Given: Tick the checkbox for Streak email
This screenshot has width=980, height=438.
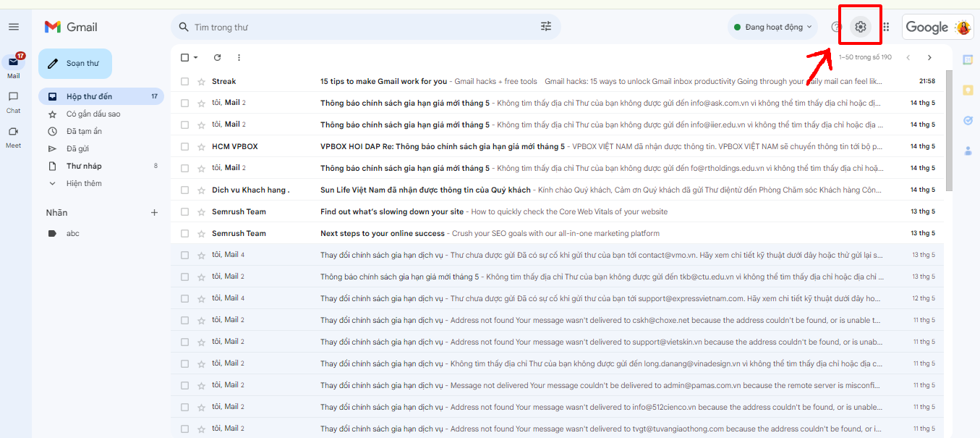Looking at the screenshot, I should [184, 82].
